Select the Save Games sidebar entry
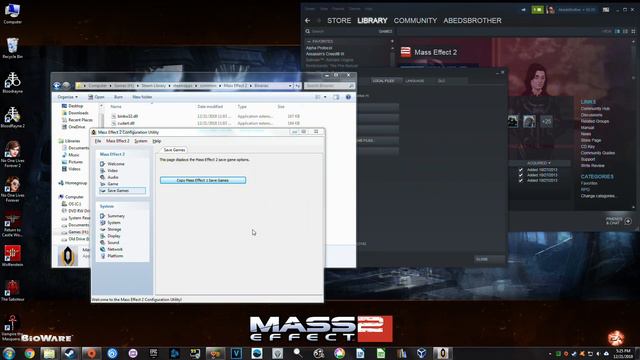640x360 pixels. (x=122, y=191)
